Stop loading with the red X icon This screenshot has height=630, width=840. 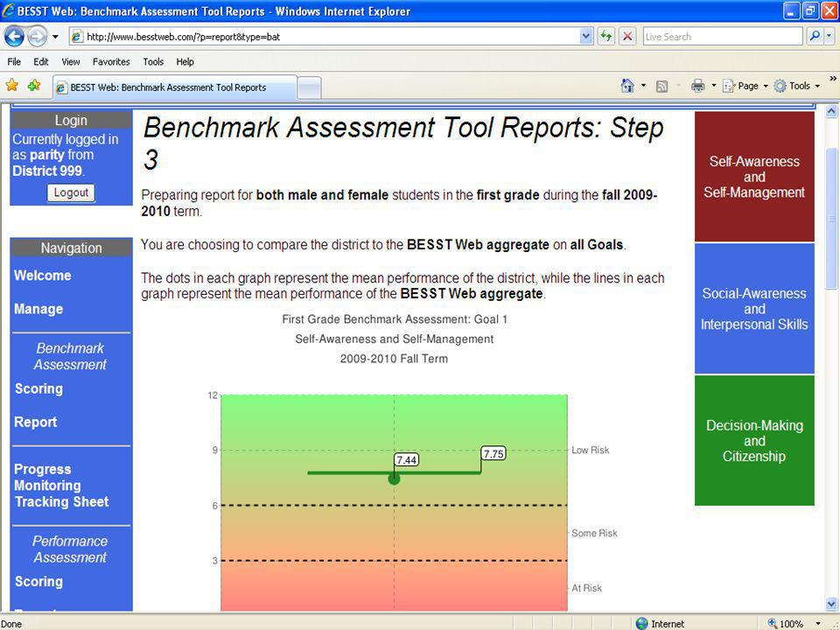coord(627,37)
